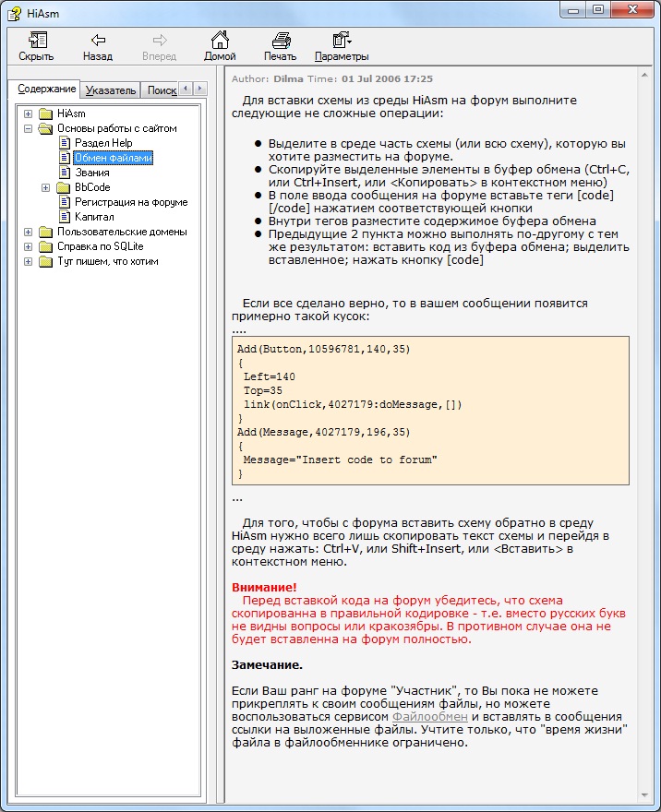Click Раздел Help page icon

65,143
